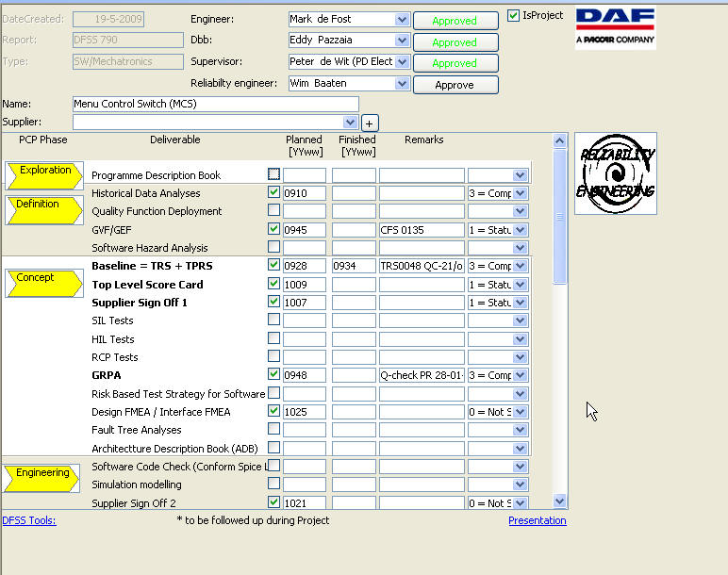This screenshot has width=728, height=575.
Task: Check the Software Hazard Analysis checkbox
Action: 273,246
